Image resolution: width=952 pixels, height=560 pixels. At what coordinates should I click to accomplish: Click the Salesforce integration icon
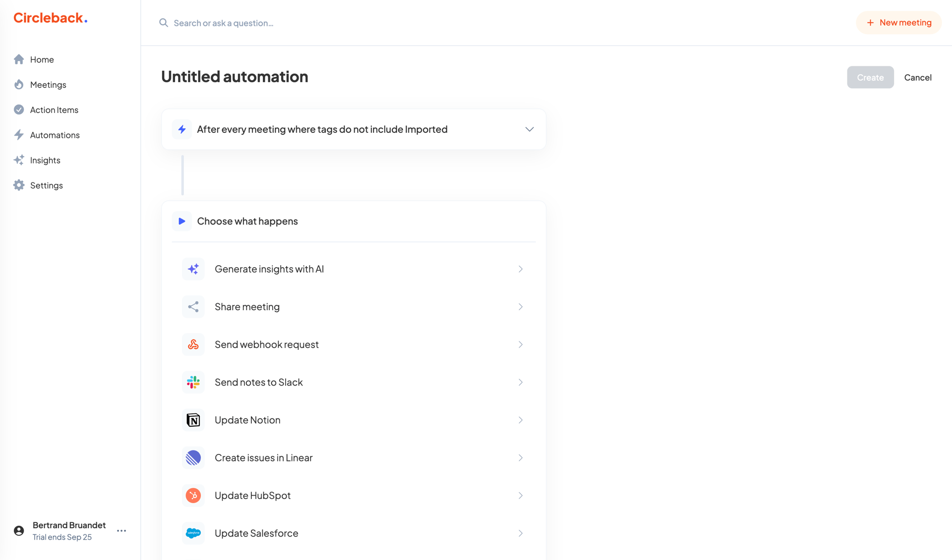click(x=193, y=533)
